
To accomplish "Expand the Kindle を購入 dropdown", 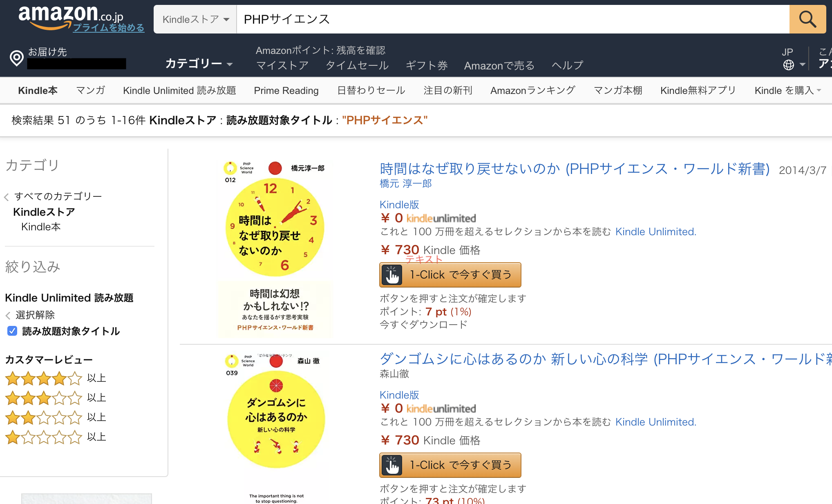I will pyautogui.click(x=787, y=90).
